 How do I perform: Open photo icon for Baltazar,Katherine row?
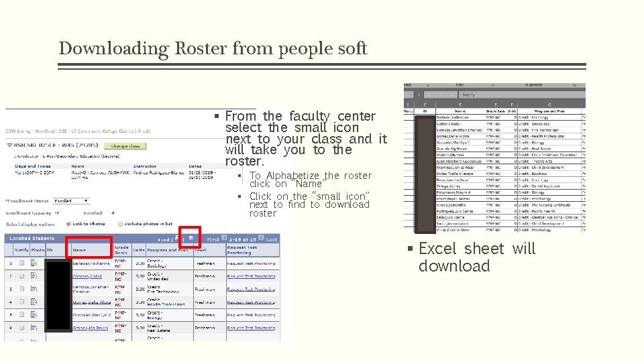(34, 263)
